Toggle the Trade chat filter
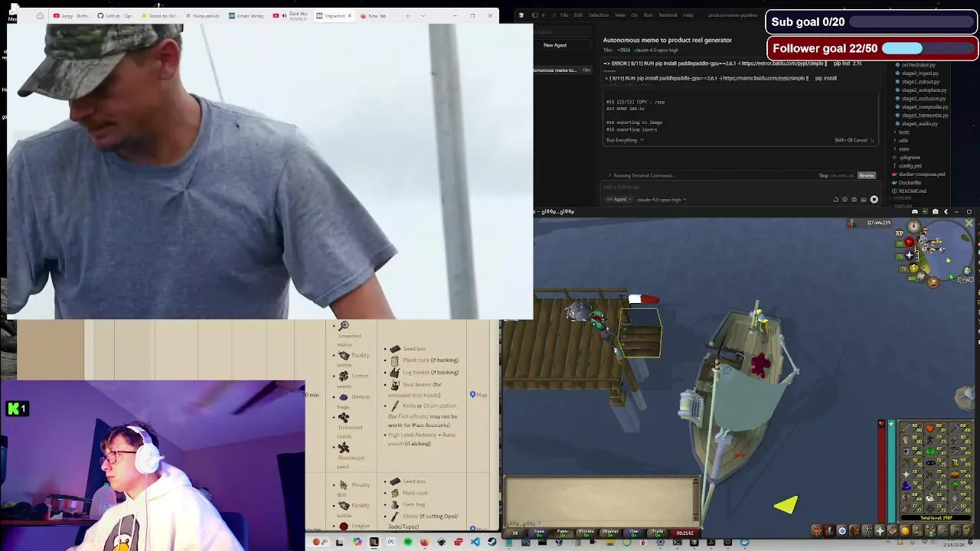The image size is (980, 551). tap(658, 533)
